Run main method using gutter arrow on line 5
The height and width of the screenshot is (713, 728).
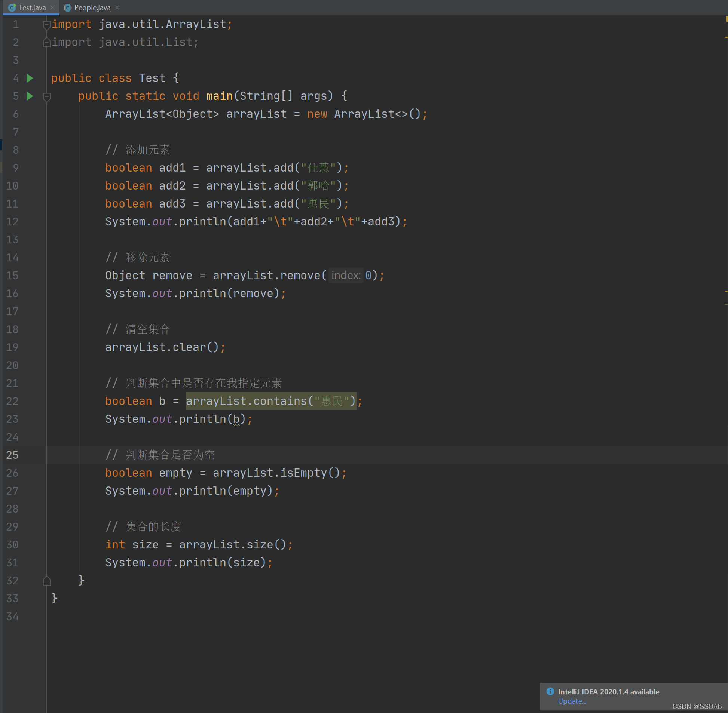point(30,96)
